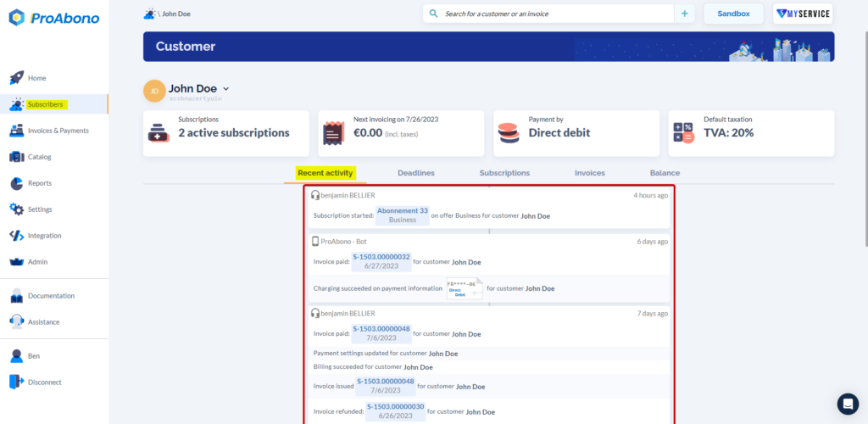Open the Assistance link

coord(44,322)
